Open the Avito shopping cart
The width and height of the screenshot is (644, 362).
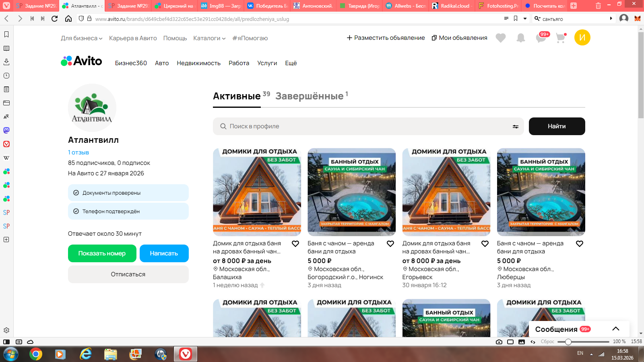click(x=561, y=38)
